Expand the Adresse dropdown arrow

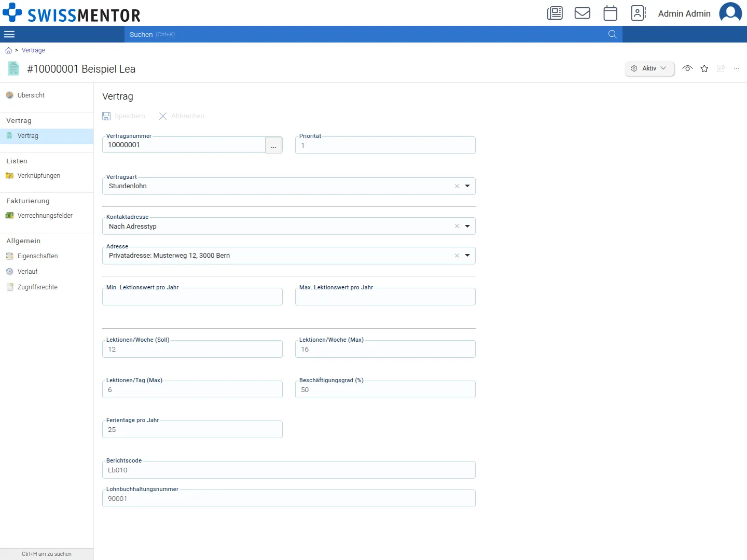(467, 256)
